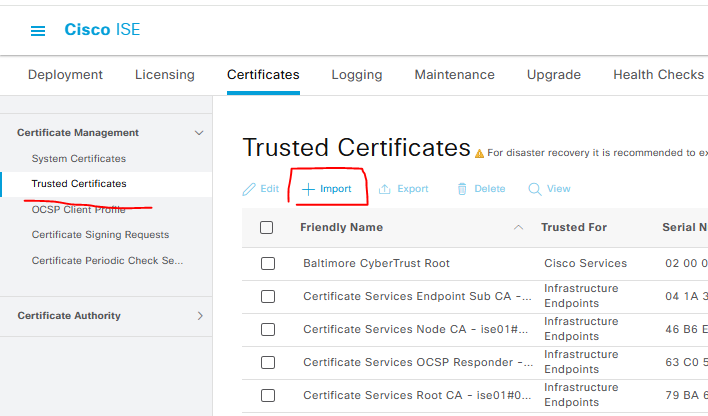Click serial number starting 63 C0
Image resolution: width=708 pixels, height=416 pixels.
pos(686,362)
